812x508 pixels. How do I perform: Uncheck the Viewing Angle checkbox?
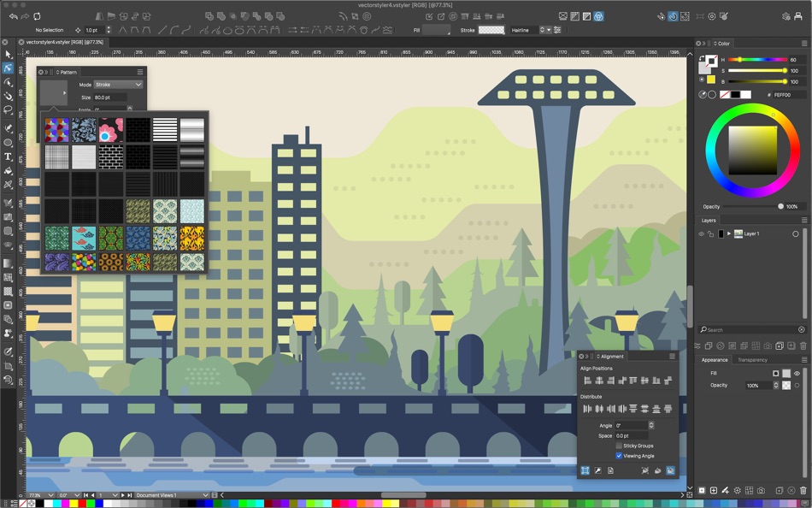[619, 456]
